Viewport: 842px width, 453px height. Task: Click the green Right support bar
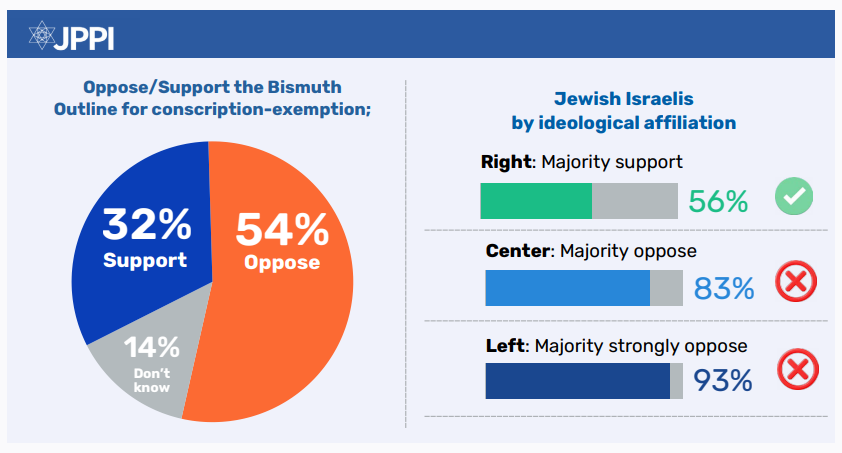(536, 201)
